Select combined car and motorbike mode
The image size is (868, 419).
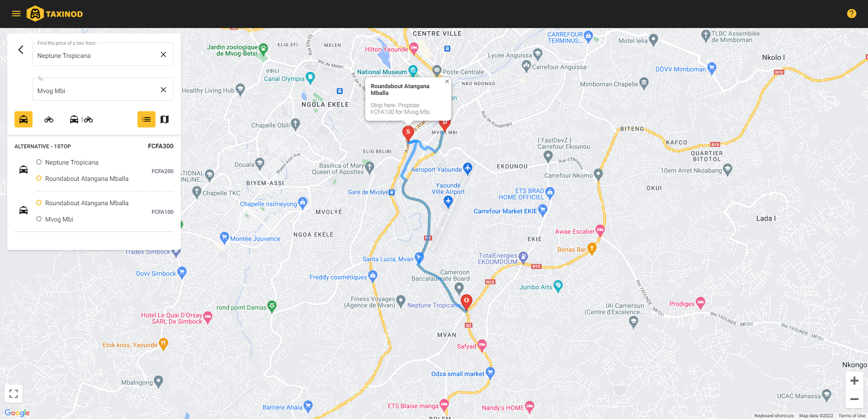point(81,119)
